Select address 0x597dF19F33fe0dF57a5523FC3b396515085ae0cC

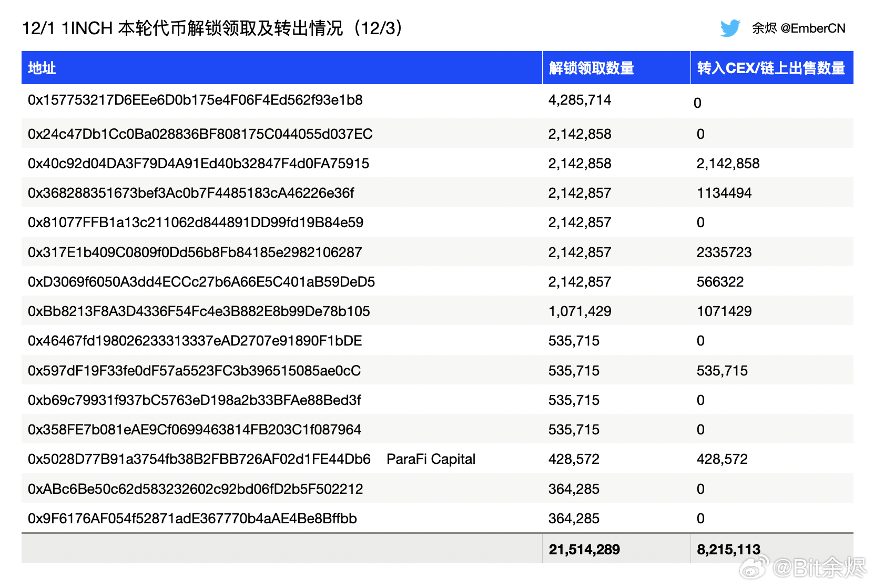pyautogui.click(x=194, y=371)
